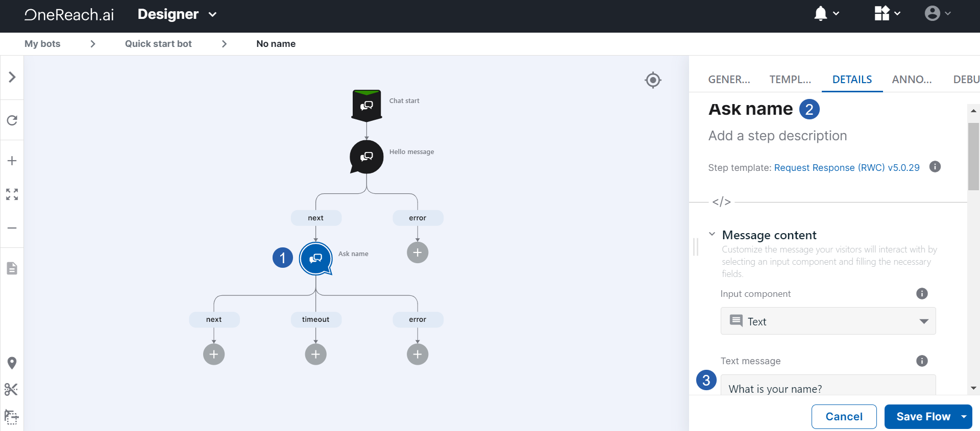Image resolution: width=980 pixels, height=431 pixels.
Task: Click Add a step description field
Action: [777, 136]
